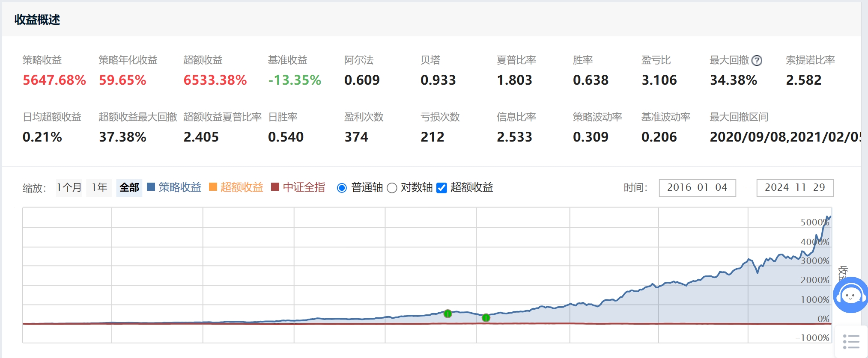Screen dimensions: 868x358
Task: Toggle the orange 超额收益 legend square
Action: click(x=213, y=187)
